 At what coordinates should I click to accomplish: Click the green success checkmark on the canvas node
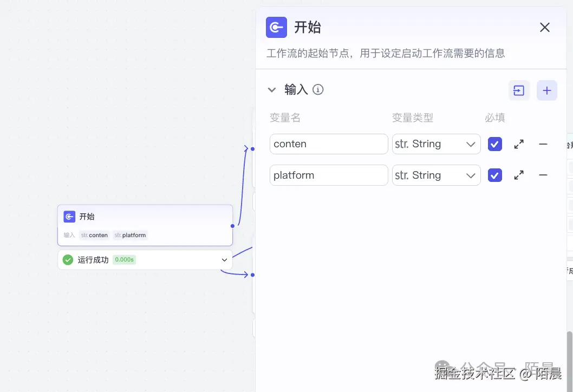click(68, 259)
